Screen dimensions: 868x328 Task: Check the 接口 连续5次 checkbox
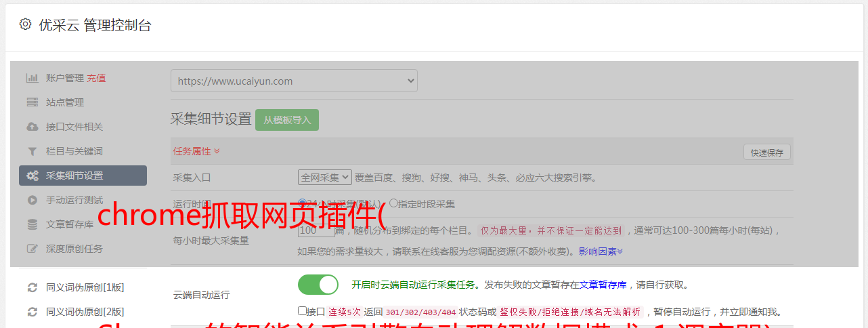(302, 311)
